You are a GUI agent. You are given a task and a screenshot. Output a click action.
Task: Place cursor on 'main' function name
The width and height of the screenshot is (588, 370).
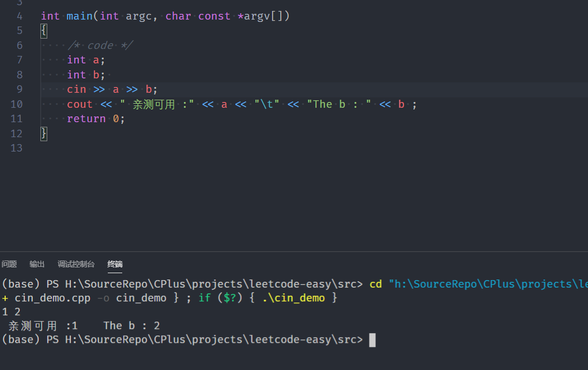pos(80,16)
